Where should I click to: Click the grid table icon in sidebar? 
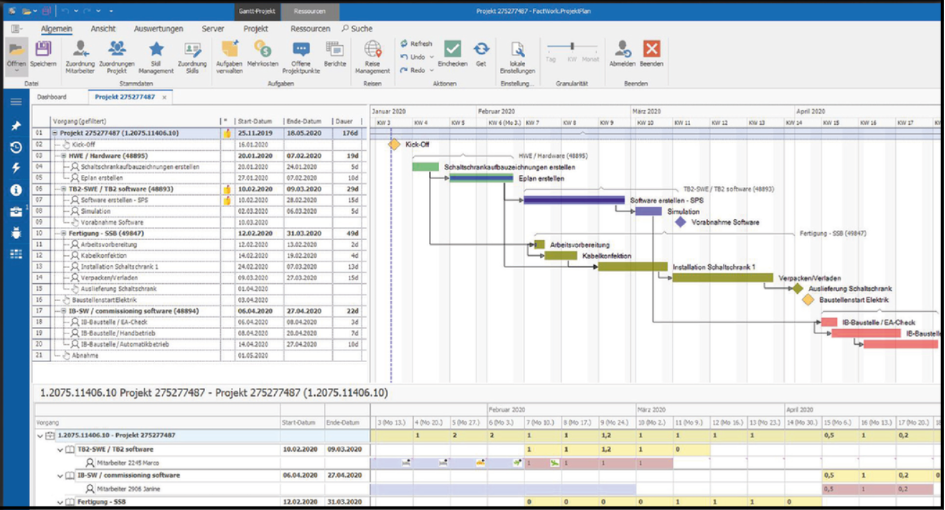coord(16,254)
